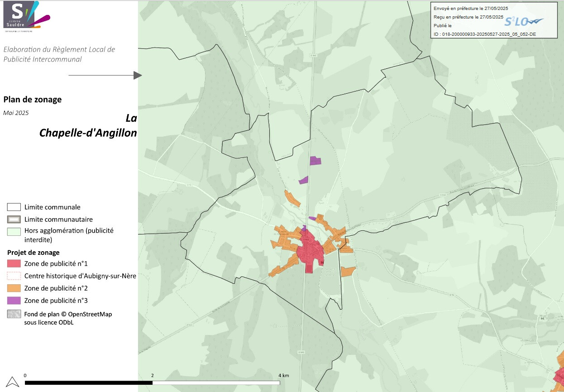Viewport: 564px width, 392px height.
Task: Click the Centre historique d'Aubigny-sur-Nère dashed symbol
Action: click(14, 276)
